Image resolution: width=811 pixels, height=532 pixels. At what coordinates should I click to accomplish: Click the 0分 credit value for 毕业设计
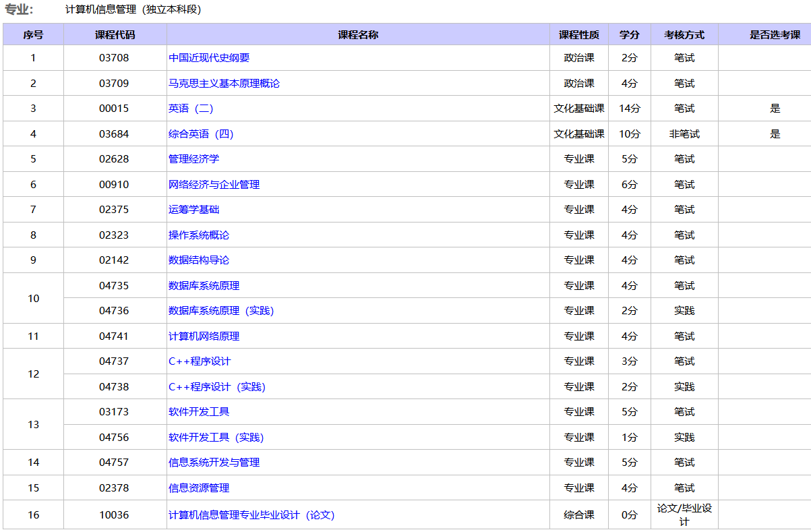click(x=630, y=515)
